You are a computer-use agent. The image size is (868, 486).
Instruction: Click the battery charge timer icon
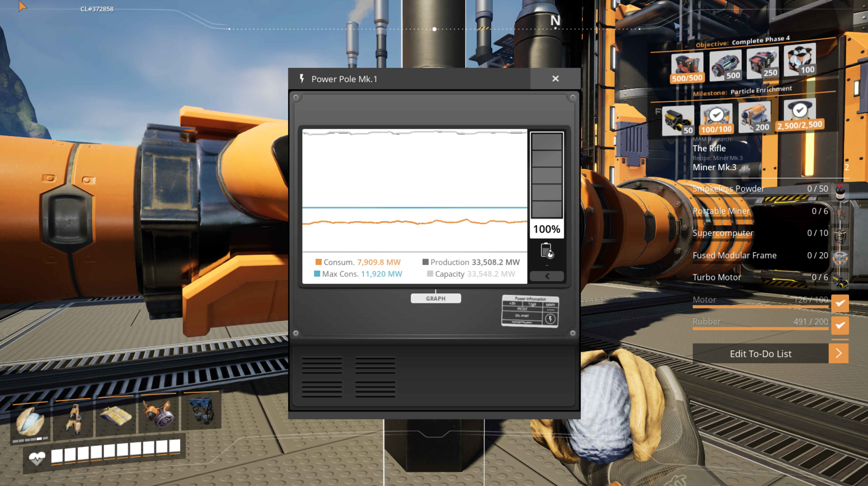pyautogui.click(x=547, y=251)
